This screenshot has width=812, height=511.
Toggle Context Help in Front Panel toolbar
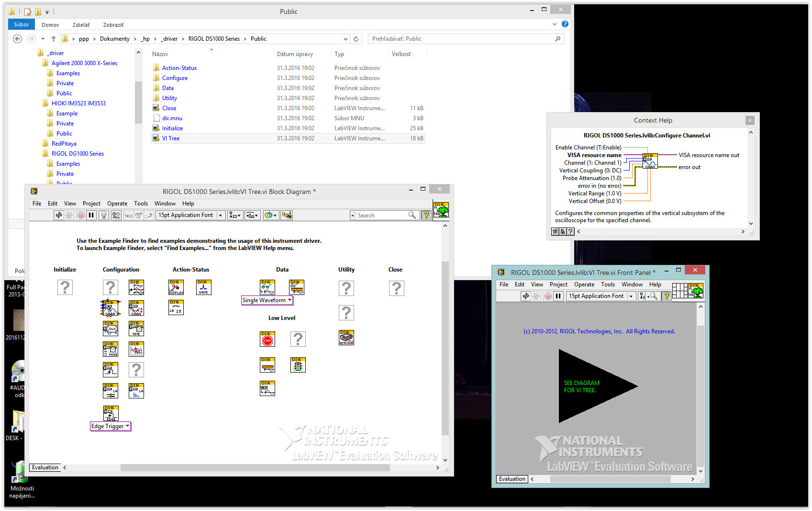click(x=666, y=296)
